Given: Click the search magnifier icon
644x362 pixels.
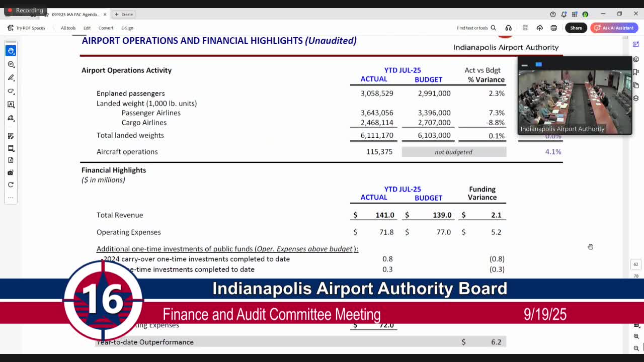Looking at the screenshot, I should point(494,28).
